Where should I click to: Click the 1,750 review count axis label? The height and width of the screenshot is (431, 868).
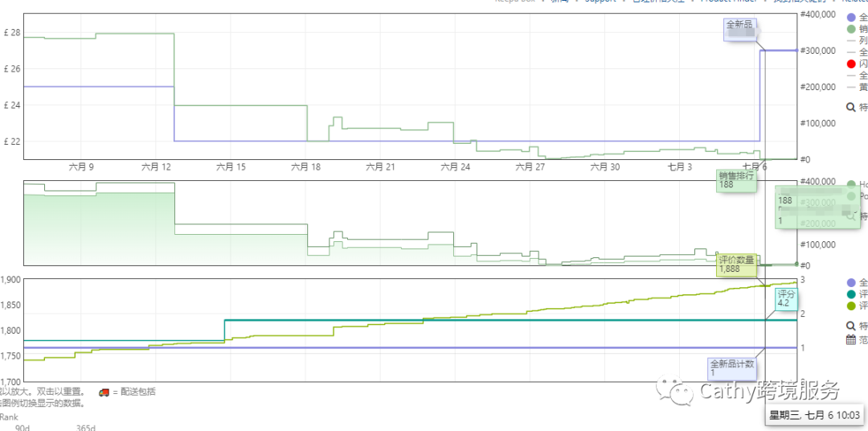(10, 356)
